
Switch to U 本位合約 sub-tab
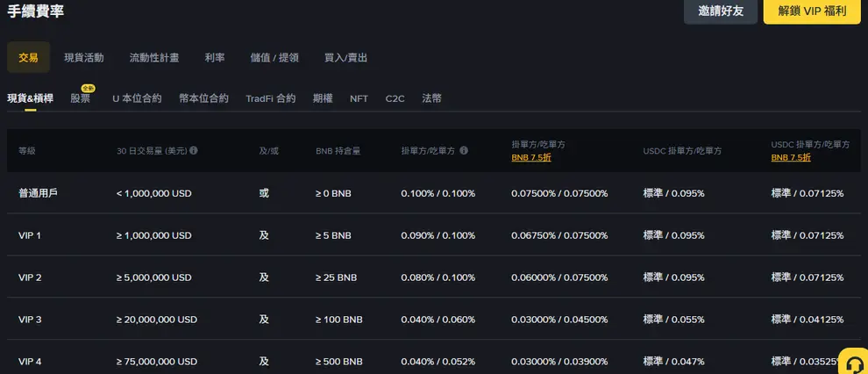137,98
